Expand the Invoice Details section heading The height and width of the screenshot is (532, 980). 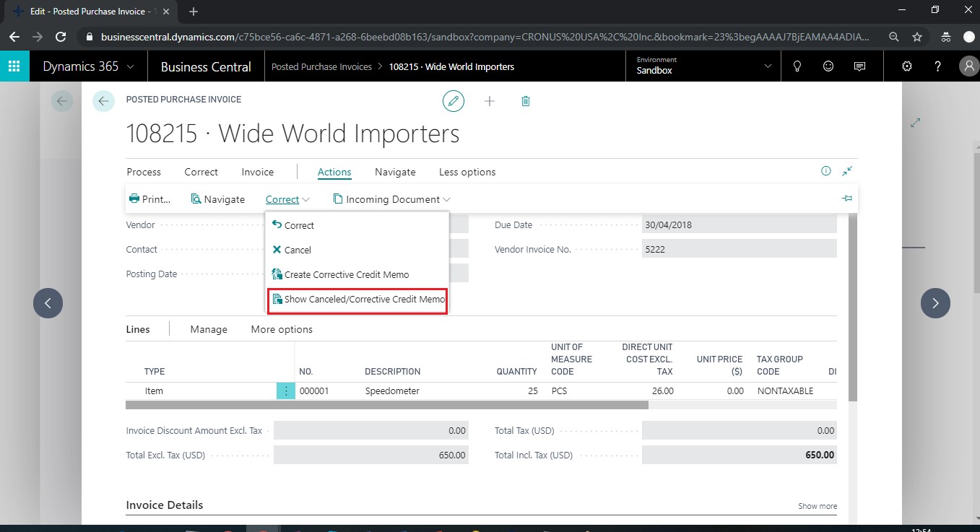click(x=165, y=505)
